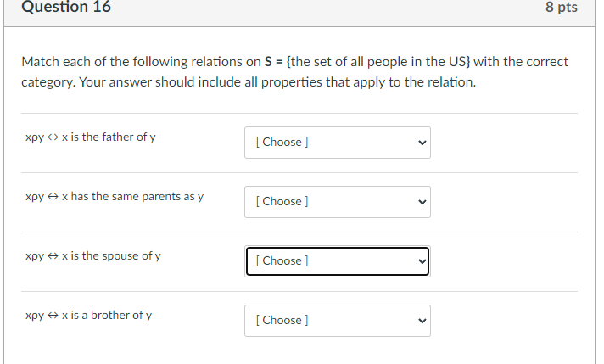Click the chevron arrow on the spouse relation dropdown
Screen dimensions: 604x364
tap(420, 260)
